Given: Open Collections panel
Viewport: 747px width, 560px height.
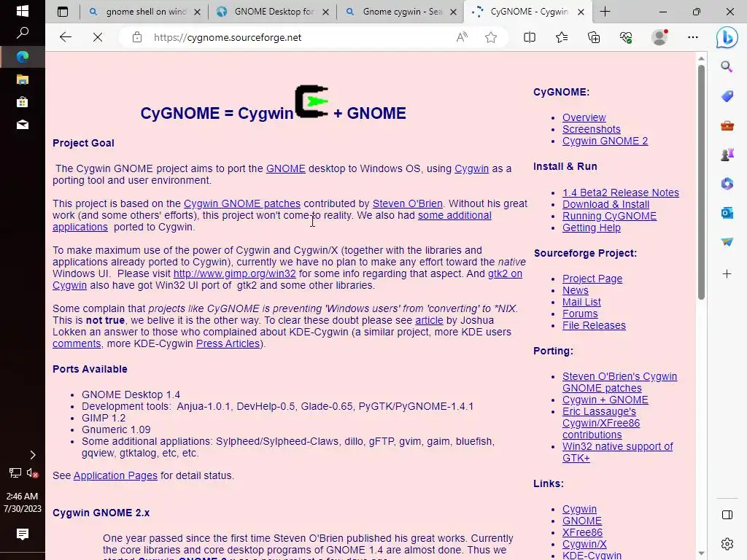Looking at the screenshot, I should pos(594,37).
